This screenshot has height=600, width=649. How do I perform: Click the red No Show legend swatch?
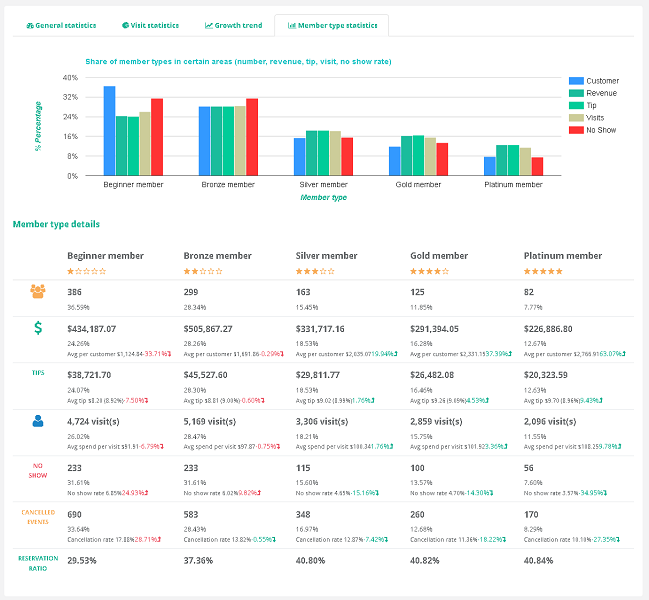click(576, 129)
